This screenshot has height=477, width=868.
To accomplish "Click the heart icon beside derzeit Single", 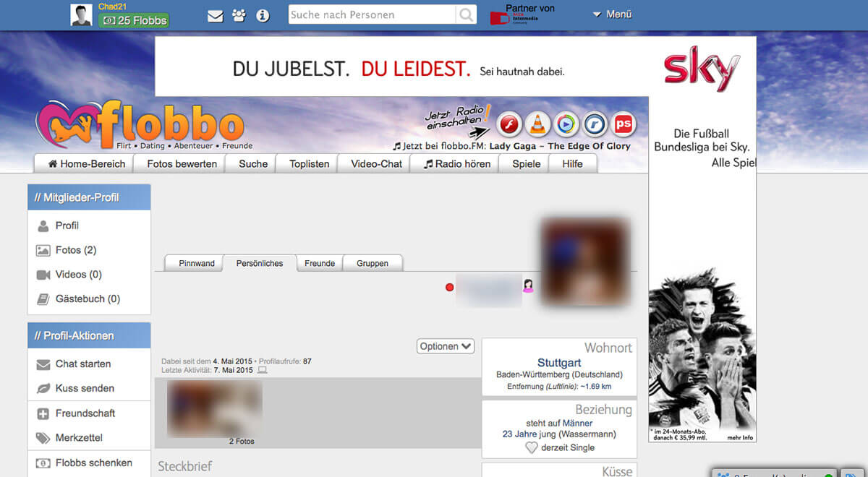I will click(531, 448).
